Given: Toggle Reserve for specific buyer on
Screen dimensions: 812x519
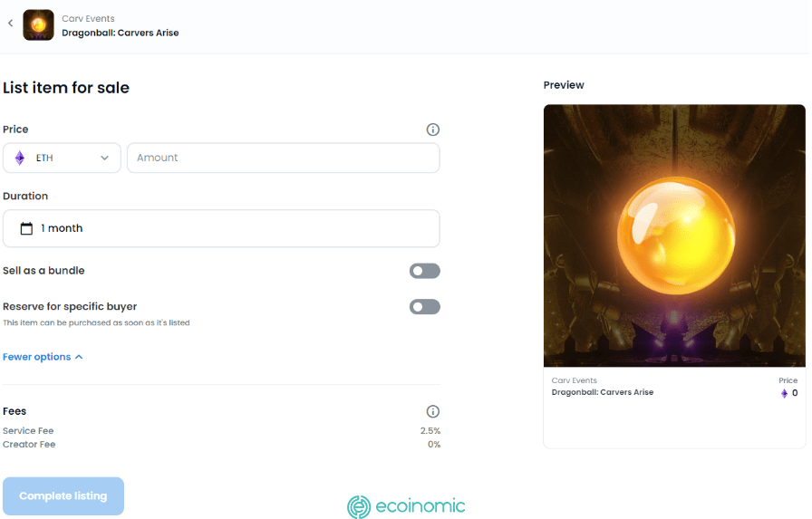Looking at the screenshot, I should click(x=425, y=307).
